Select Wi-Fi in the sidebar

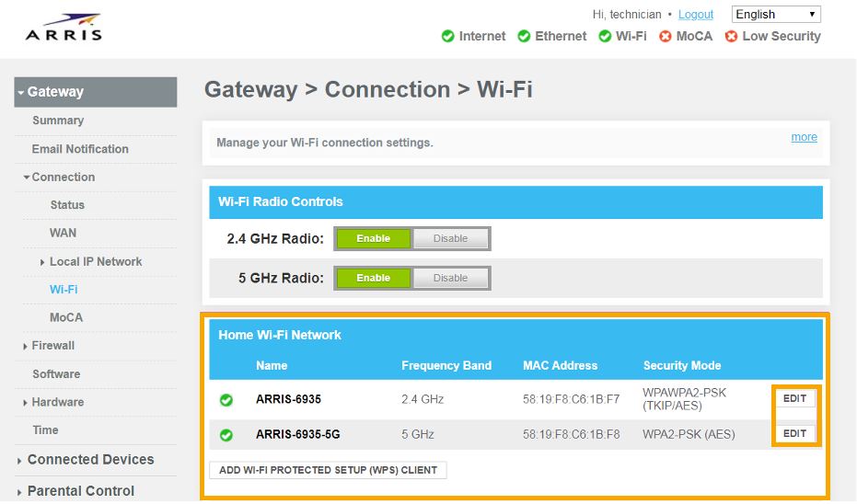point(64,290)
